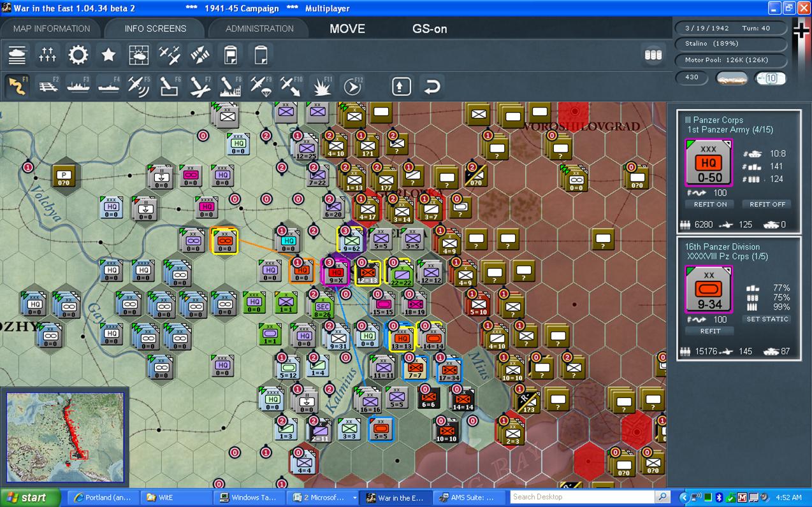
Task: Open the weather grid icon
Action: 139,55
